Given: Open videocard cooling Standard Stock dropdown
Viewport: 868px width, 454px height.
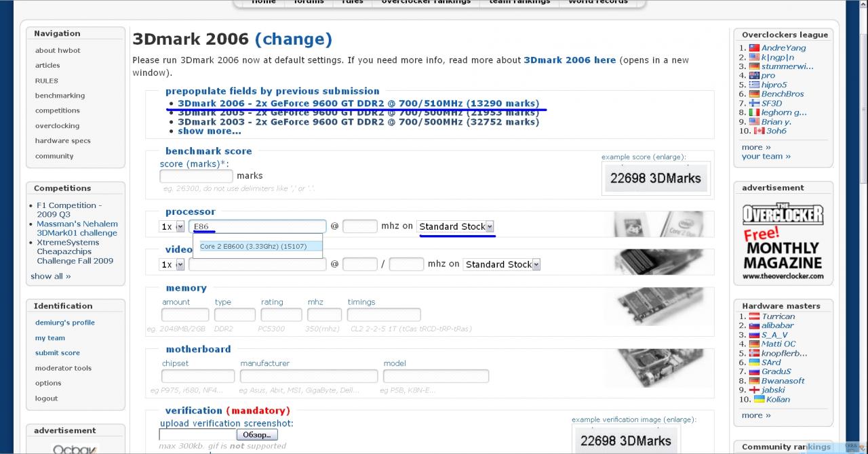Looking at the screenshot, I should point(502,264).
